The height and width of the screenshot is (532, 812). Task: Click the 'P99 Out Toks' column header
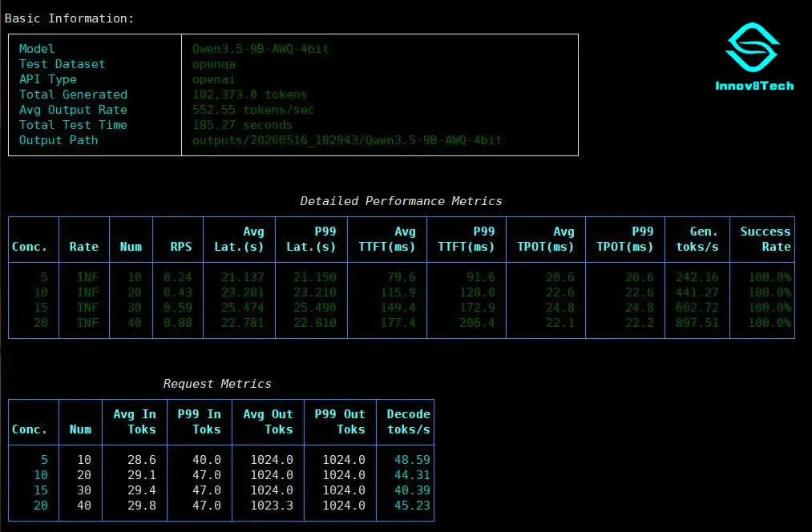340,421
